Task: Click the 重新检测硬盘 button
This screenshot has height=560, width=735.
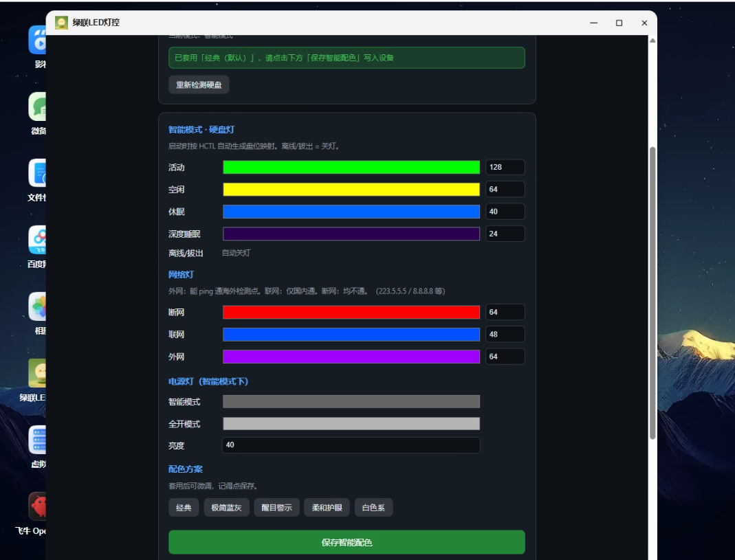Action: pos(199,85)
